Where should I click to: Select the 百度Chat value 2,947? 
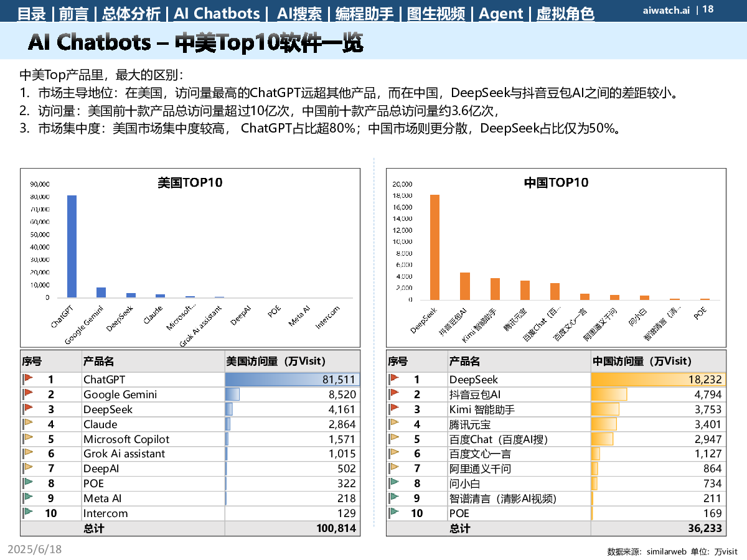tap(708, 439)
